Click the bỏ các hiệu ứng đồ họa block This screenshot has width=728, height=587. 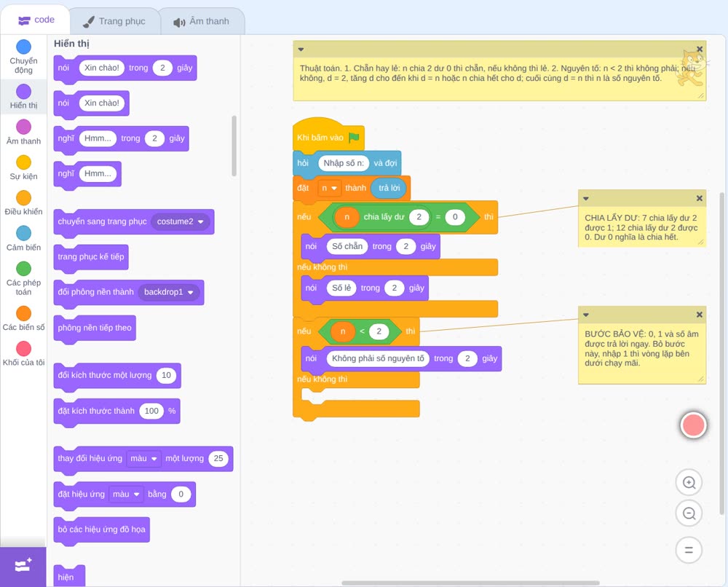[x=102, y=530]
